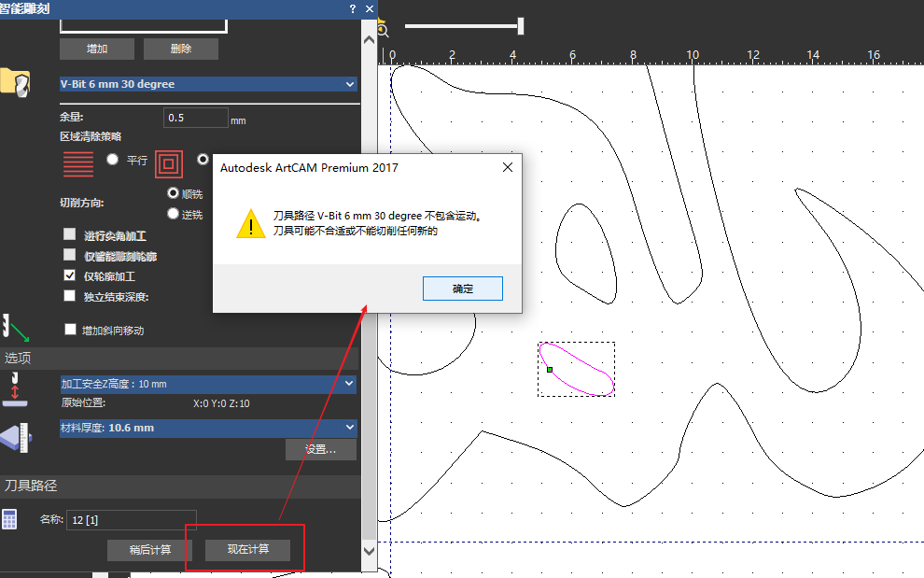Click the green node on selected vector
Viewport: 924px width, 578px height.
pyautogui.click(x=550, y=370)
